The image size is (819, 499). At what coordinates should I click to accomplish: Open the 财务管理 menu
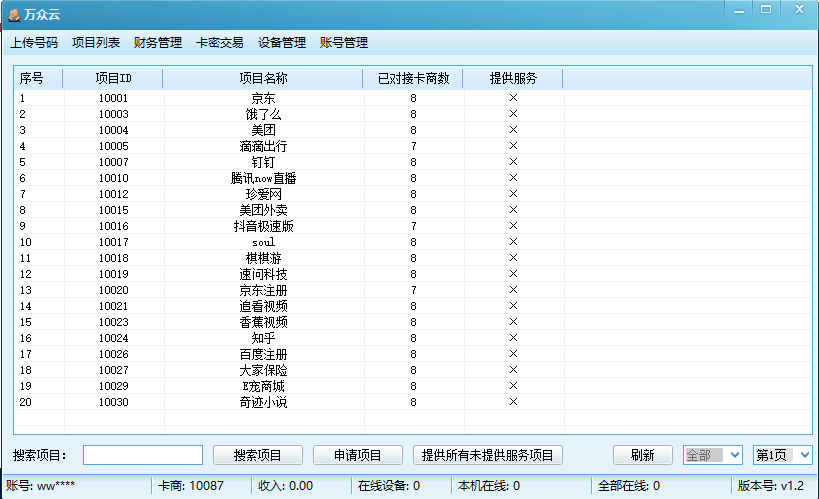coord(158,43)
